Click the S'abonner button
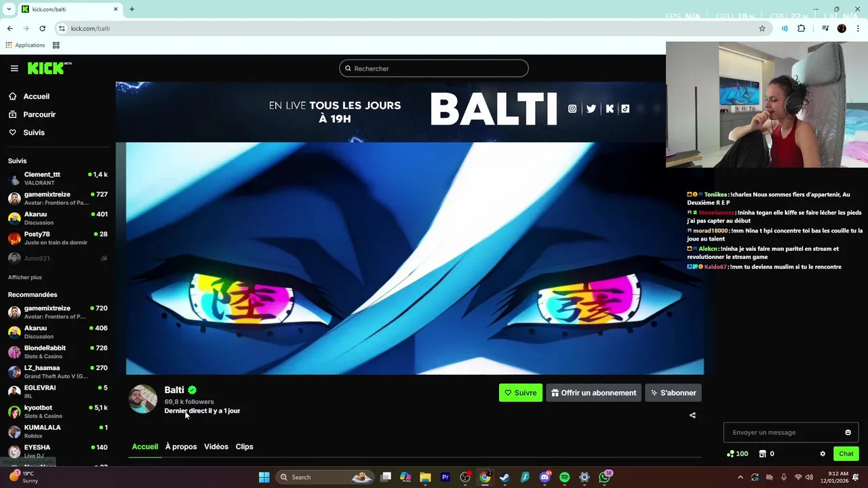This screenshot has width=868, height=488. pos(673,392)
